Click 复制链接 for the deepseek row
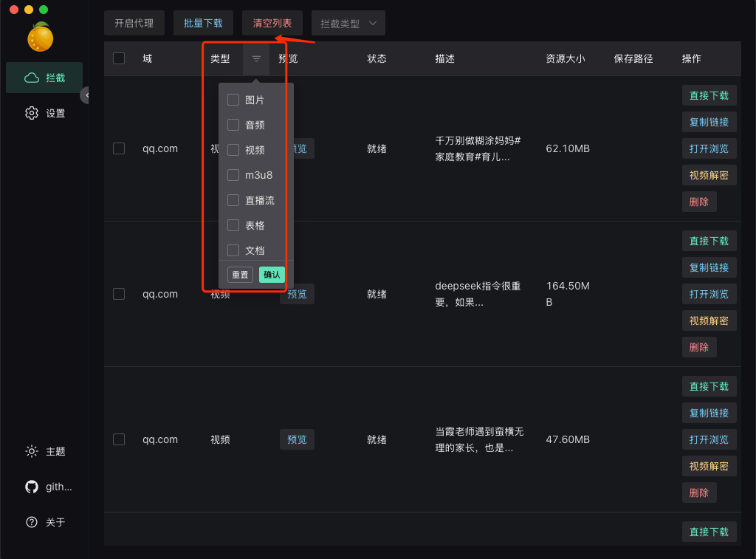This screenshot has width=756, height=559. click(709, 267)
